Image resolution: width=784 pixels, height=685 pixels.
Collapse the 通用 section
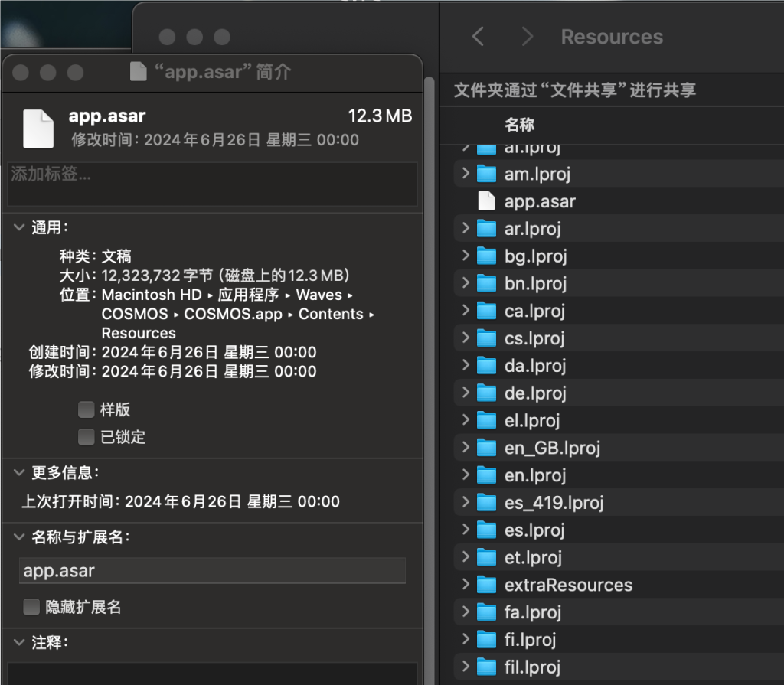pos(19,227)
